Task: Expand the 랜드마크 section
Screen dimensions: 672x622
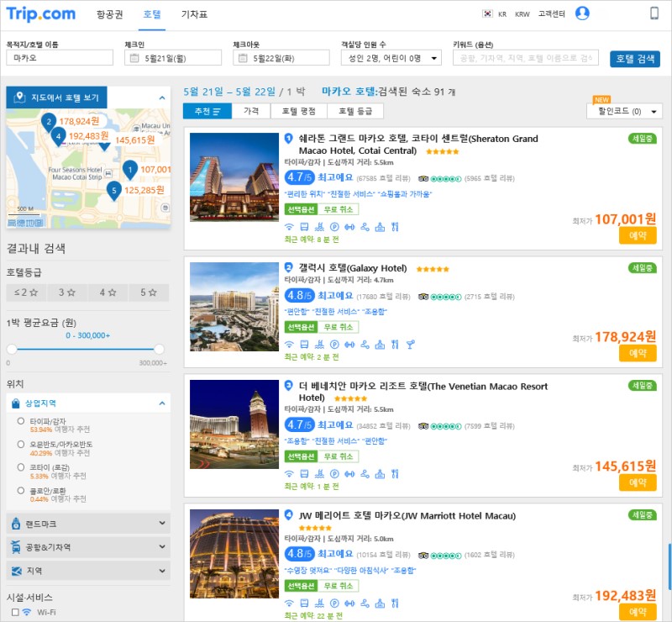Action: [88, 524]
